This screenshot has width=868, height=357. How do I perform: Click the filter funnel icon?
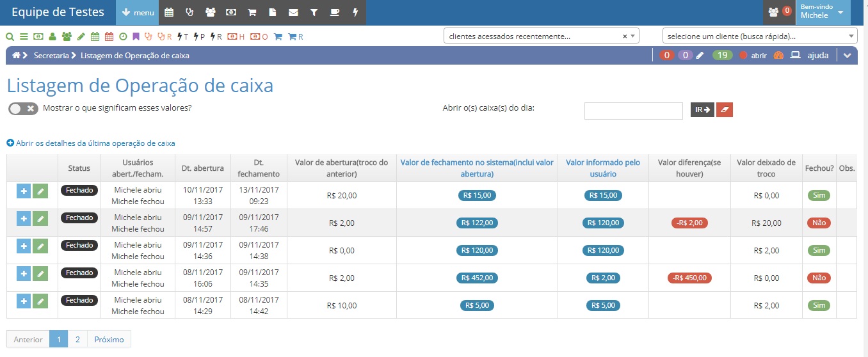coord(314,12)
